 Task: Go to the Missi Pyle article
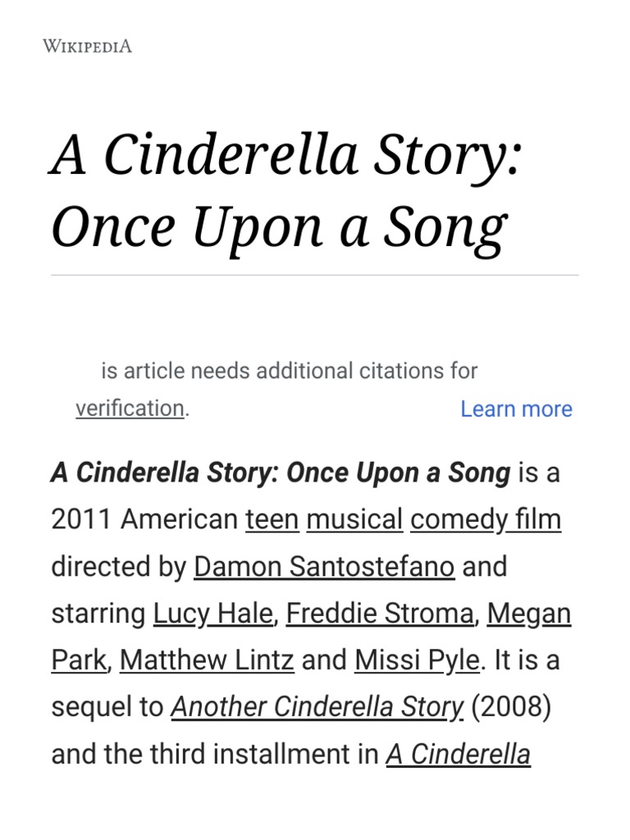click(417, 660)
